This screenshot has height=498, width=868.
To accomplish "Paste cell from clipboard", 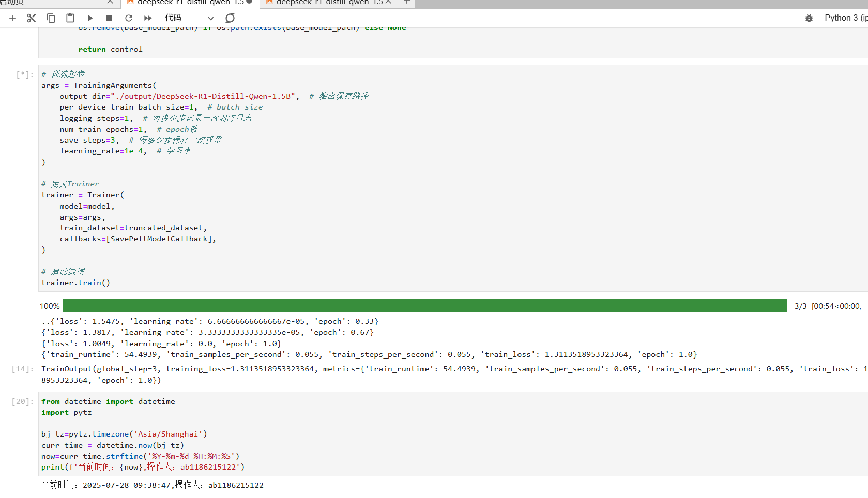I will coord(70,18).
